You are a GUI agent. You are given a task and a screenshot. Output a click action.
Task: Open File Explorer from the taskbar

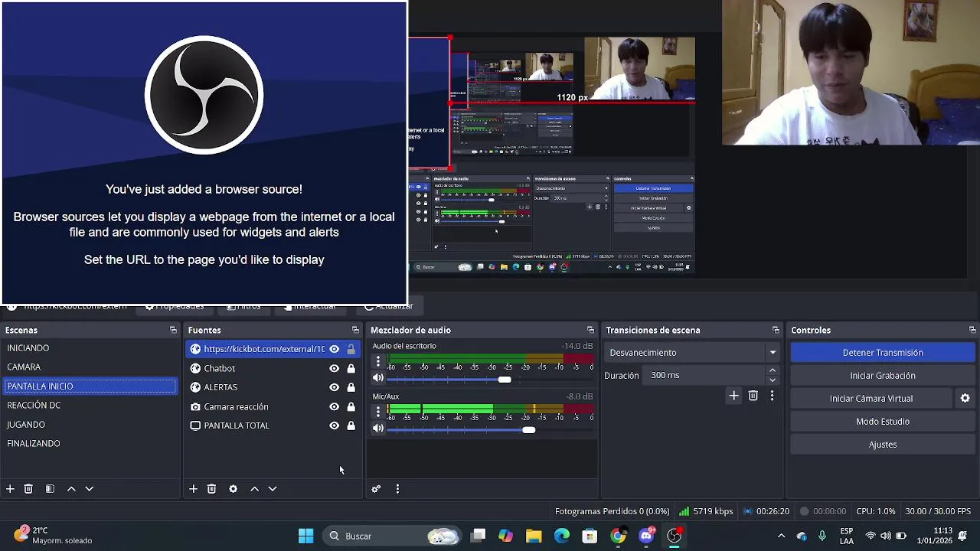pyautogui.click(x=534, y=536)
